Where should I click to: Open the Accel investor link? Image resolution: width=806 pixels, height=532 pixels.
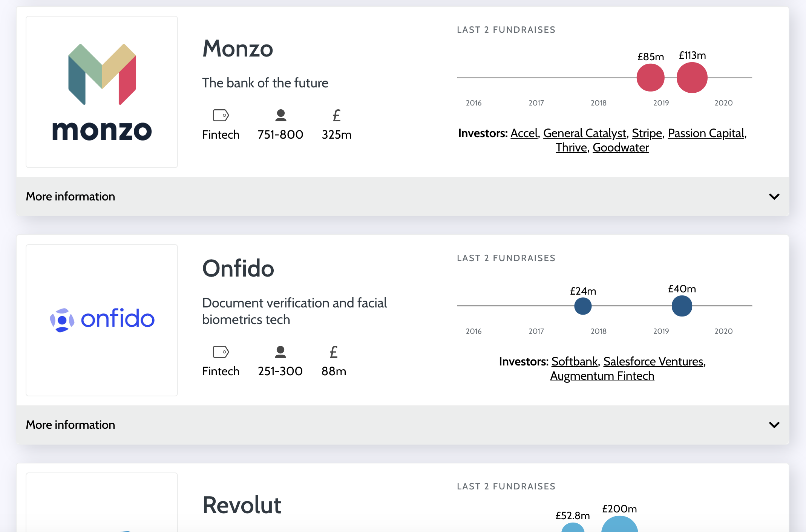[x=524, y=133]
